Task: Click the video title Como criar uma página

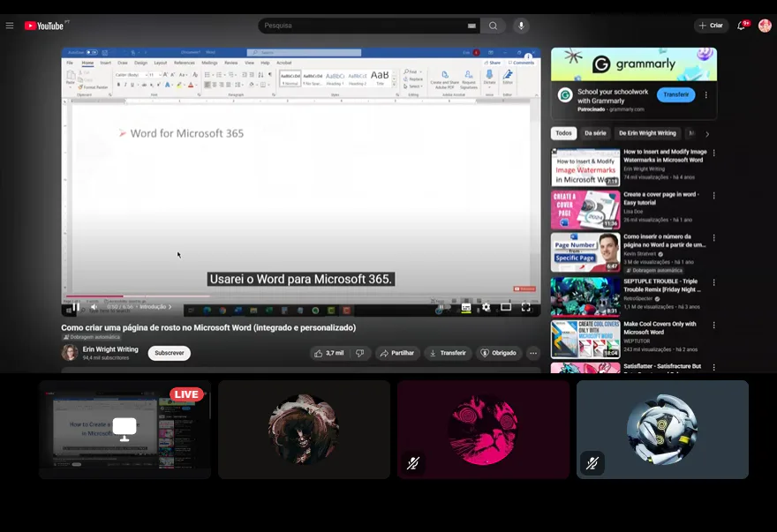Action: 208,327
